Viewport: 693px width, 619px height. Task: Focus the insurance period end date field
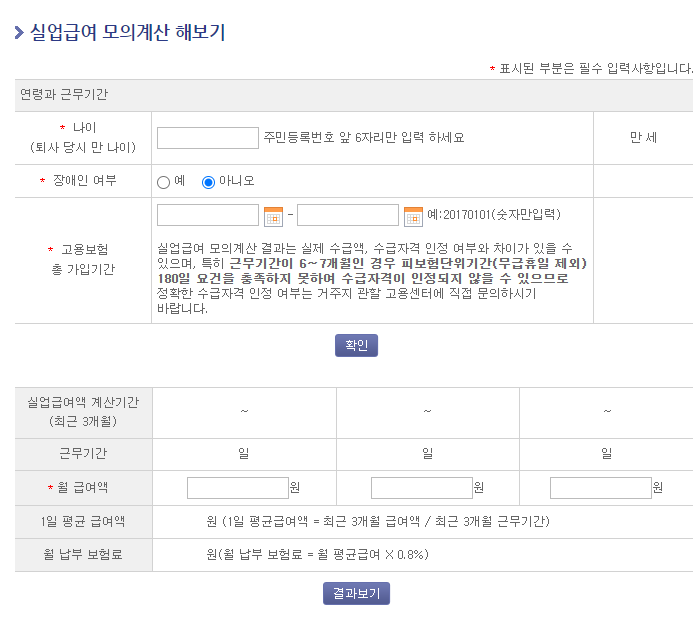pyautogui.click(x=348, y=215)
